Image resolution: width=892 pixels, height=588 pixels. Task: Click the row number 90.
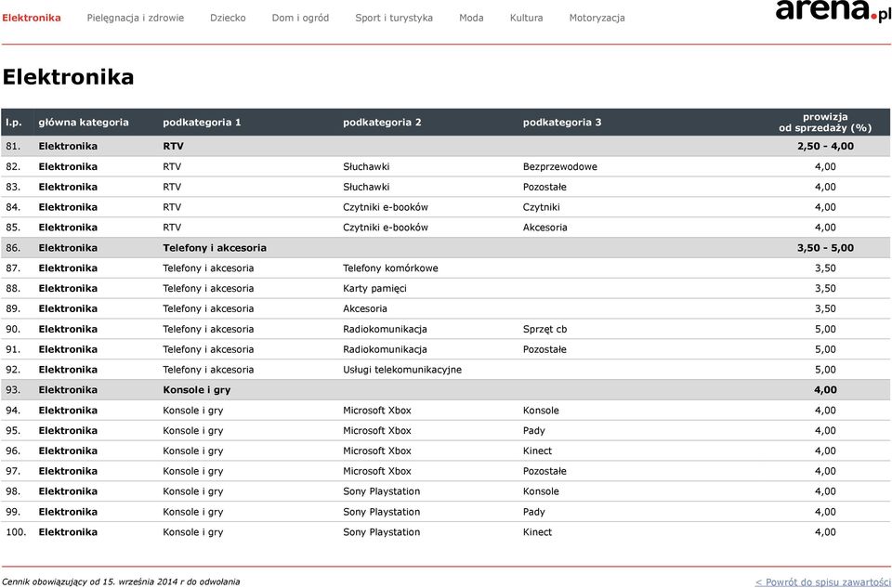click(x=13, y=329)
